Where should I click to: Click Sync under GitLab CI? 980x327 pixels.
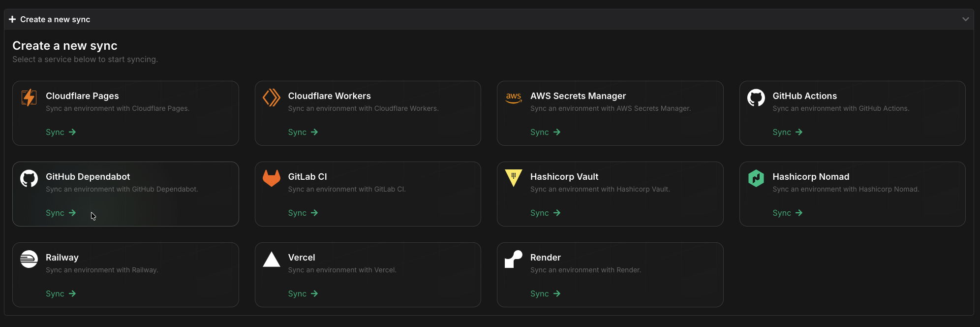303,213
